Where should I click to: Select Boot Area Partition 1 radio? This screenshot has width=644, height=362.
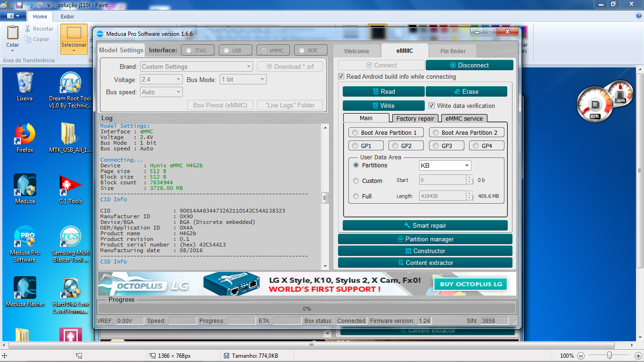pos(355,133)
